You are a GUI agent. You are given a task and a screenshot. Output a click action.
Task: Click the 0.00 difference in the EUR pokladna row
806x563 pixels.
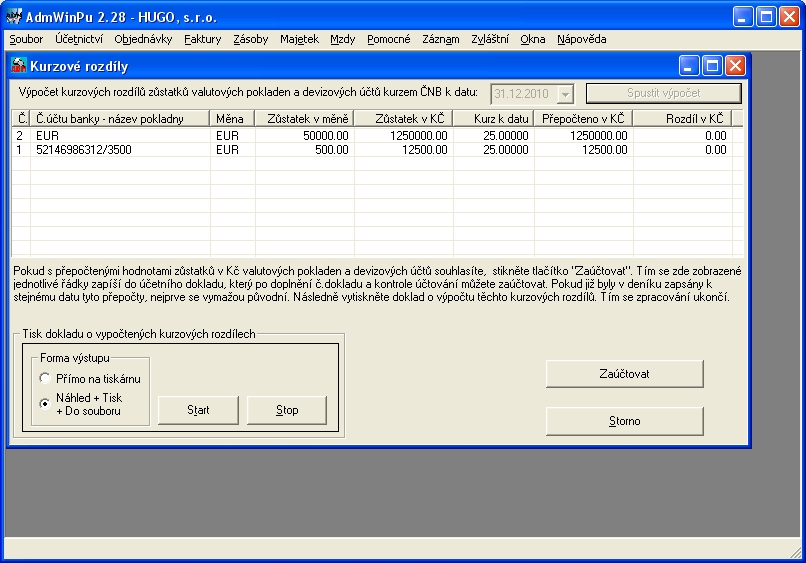pos(683,136)
